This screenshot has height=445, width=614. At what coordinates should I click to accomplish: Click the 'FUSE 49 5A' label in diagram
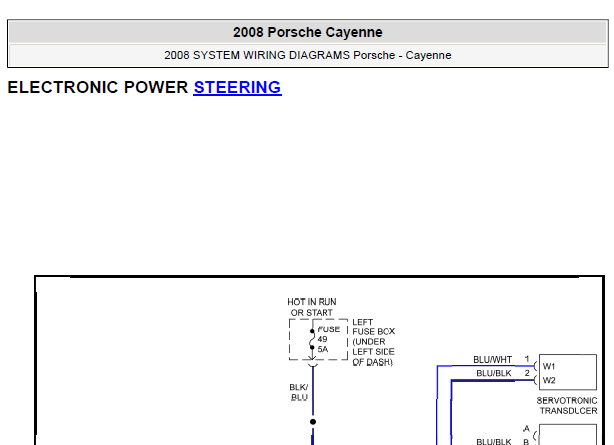click(x=328, y=339)
